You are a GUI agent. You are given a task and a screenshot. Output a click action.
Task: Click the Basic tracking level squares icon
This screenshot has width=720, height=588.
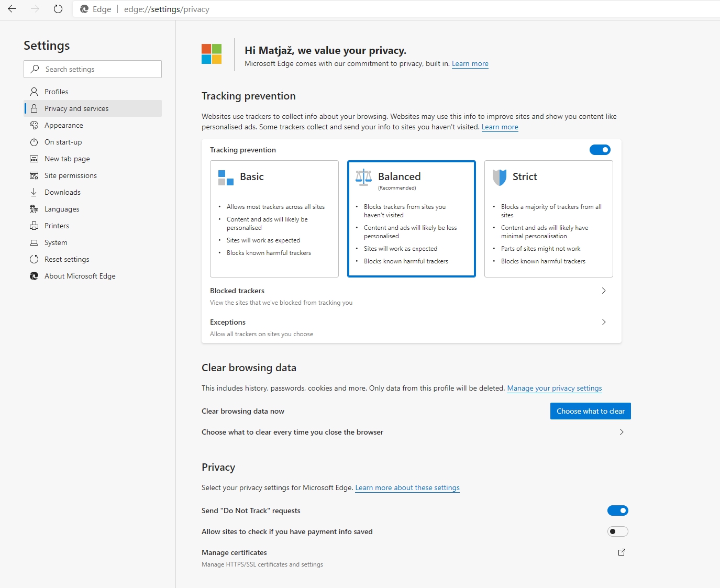pyautogui.click(x=226, y=177)
